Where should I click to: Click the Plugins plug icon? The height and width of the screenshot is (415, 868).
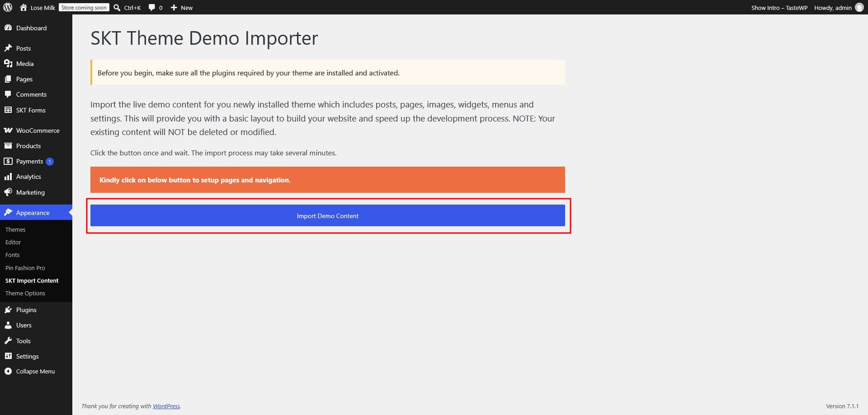click(x=8, y=309)
